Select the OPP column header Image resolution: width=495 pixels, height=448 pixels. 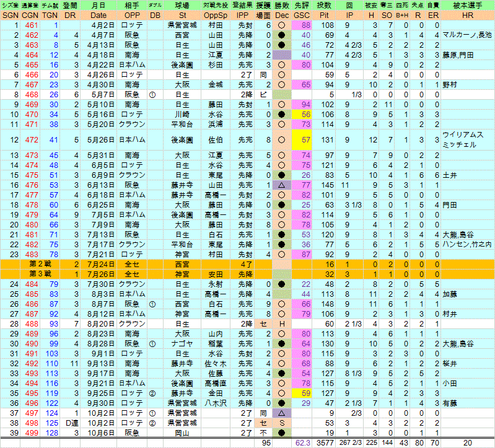tap(132, 15)
